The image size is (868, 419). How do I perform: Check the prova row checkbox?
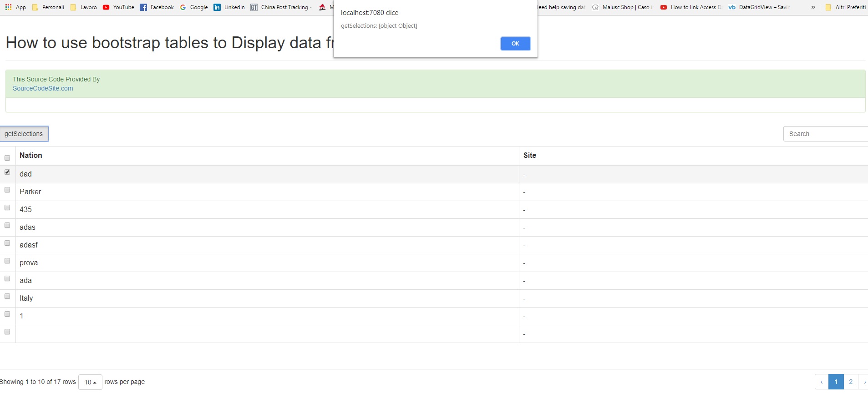7,261
